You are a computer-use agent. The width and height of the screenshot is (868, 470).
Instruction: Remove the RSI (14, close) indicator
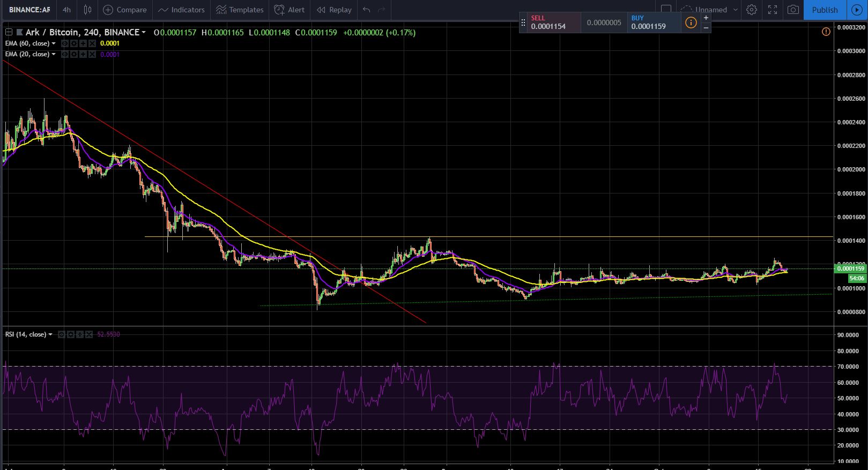click(x=90, y=334)
